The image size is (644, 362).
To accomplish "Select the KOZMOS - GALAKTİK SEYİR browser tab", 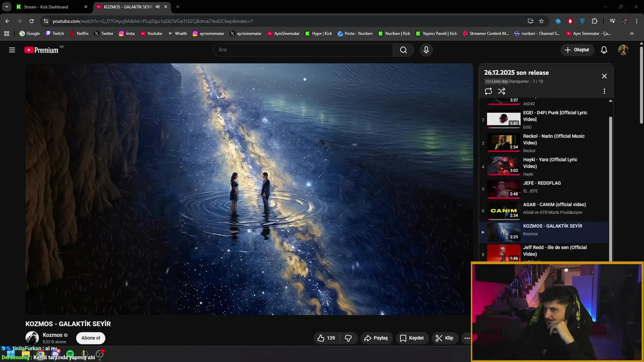I will tap(128, 7).
